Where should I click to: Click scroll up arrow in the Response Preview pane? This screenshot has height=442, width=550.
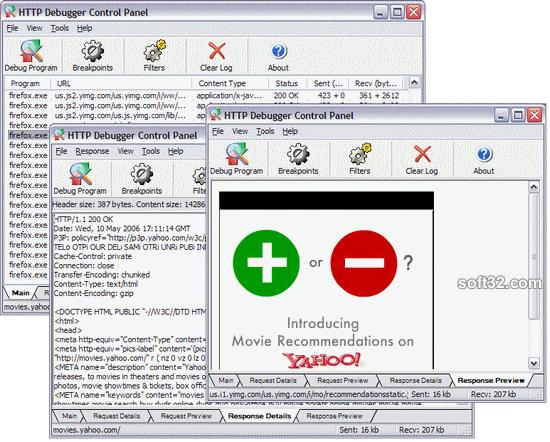tap(534, 187)
